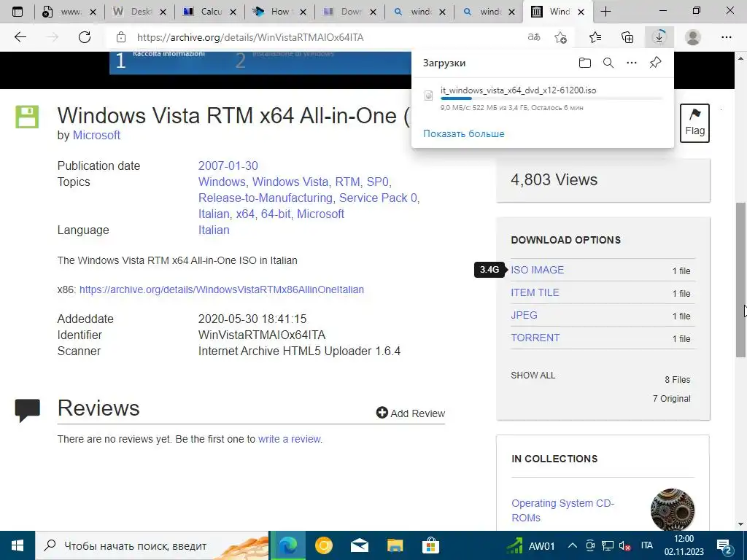Open the translate page icon
Screen dimensions: 747x560
534,37
